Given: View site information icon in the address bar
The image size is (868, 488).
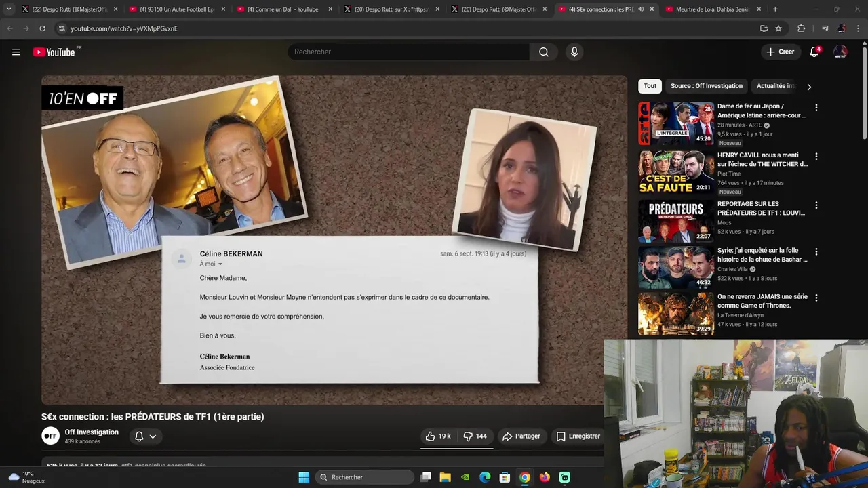Looking at the screenshot, I should pos(62,28).
